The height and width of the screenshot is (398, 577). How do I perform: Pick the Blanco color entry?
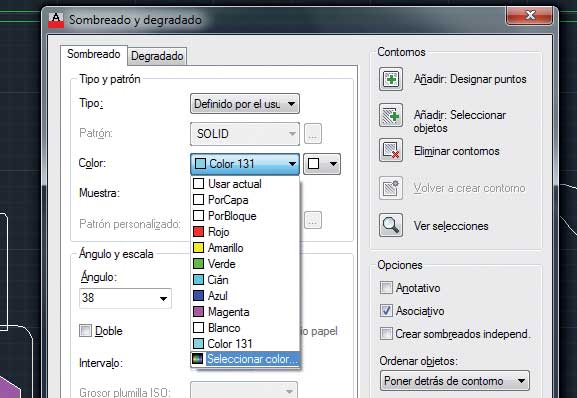click(245, 328)
